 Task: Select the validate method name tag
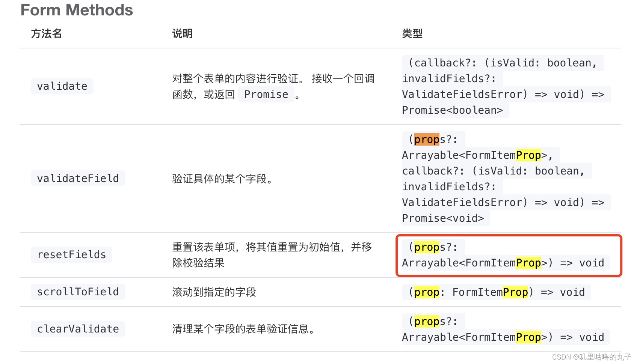point(62,86)
